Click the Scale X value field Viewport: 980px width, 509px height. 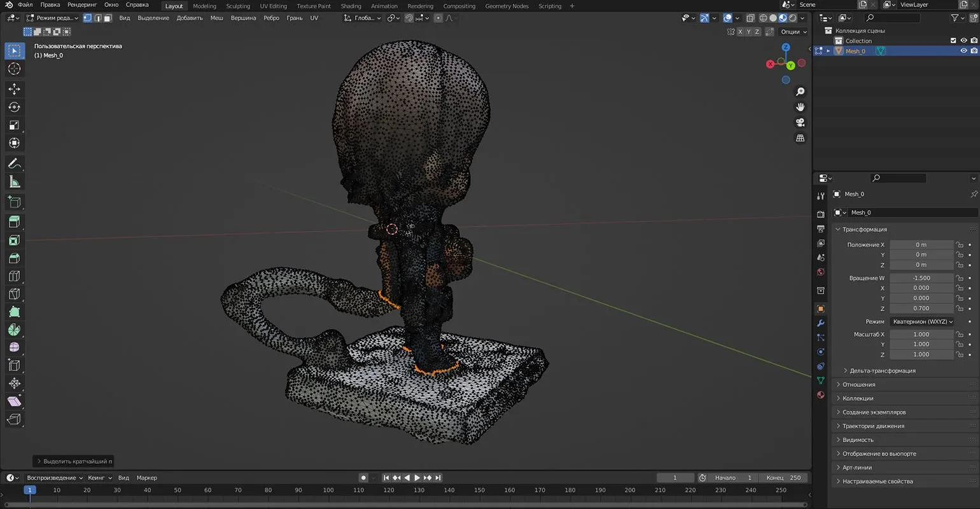(x=921, y=335)
